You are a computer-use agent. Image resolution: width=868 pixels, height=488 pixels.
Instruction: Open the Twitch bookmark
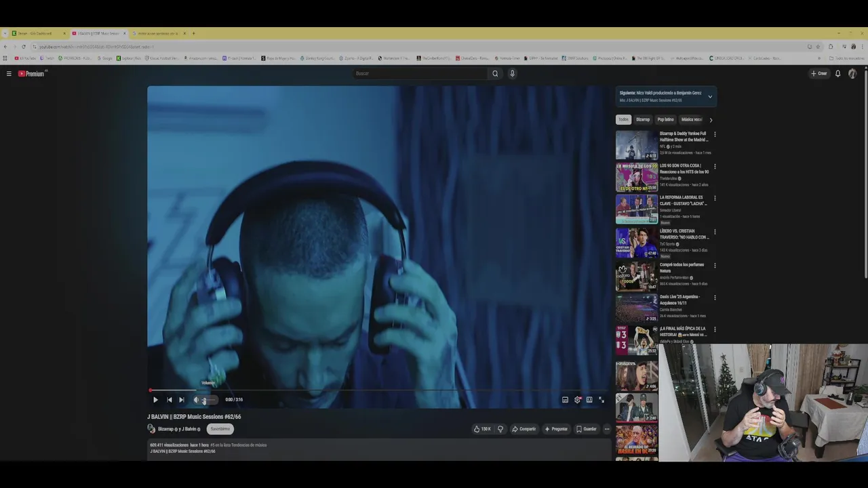[47, 58]
